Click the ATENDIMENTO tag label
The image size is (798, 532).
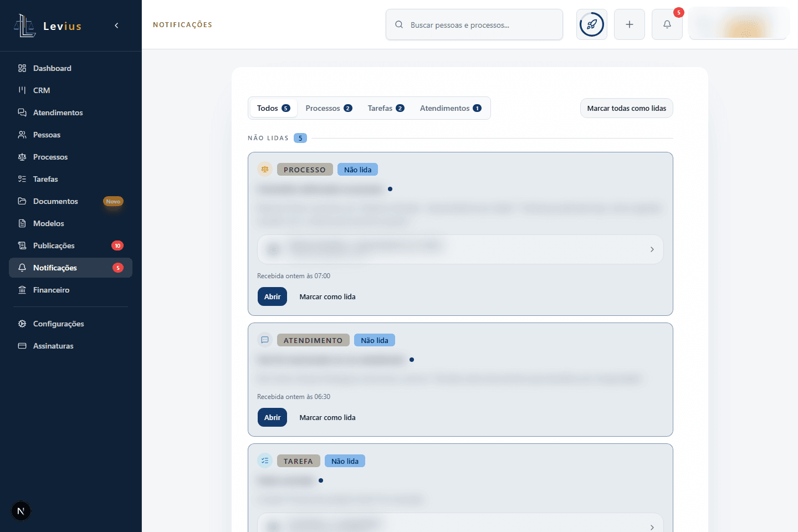[x=313, y=340]
